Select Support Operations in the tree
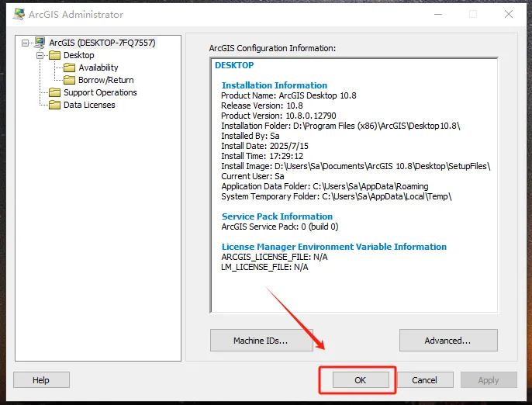The width and height of the screenshot is (532, 405). (100, 92)
